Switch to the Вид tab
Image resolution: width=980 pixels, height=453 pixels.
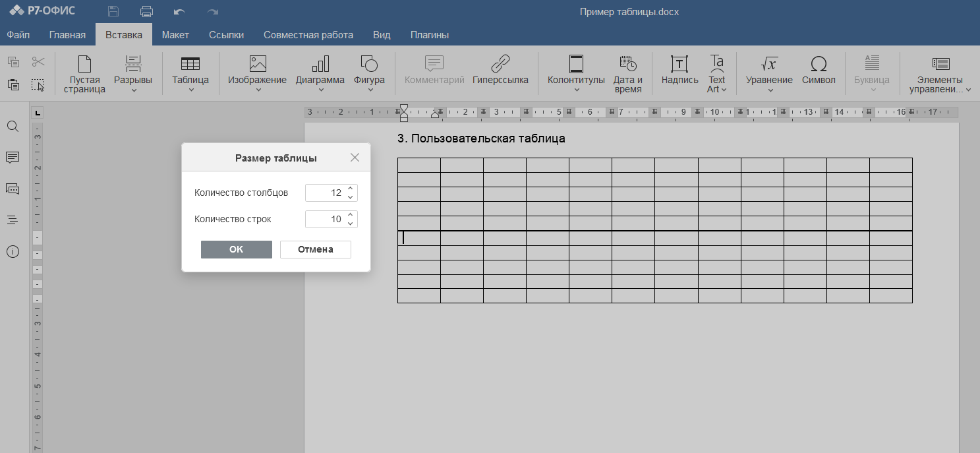click(382, 35)
